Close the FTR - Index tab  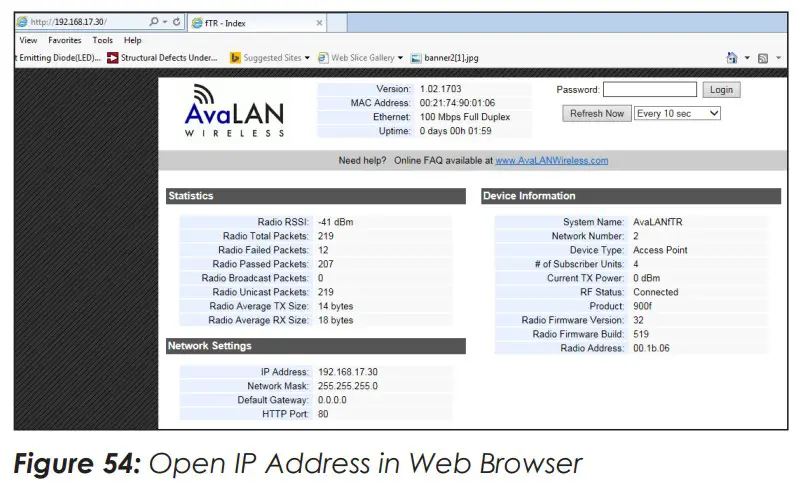[x=319, y=22]
